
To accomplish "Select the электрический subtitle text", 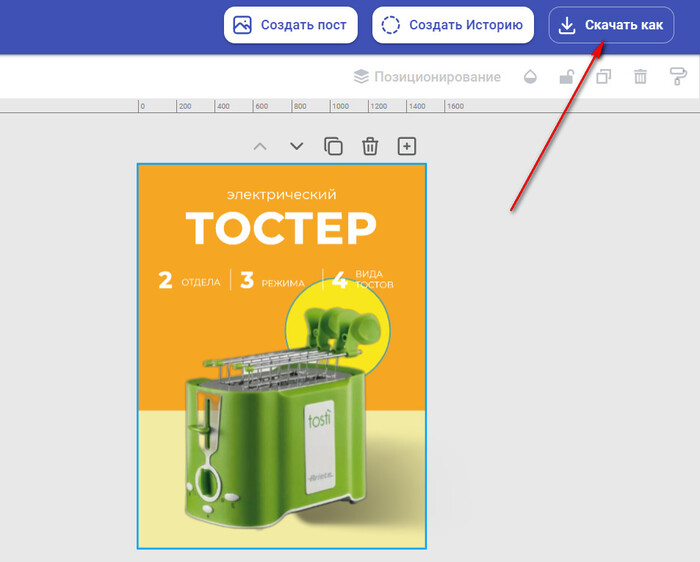I will tap(281, 194).
